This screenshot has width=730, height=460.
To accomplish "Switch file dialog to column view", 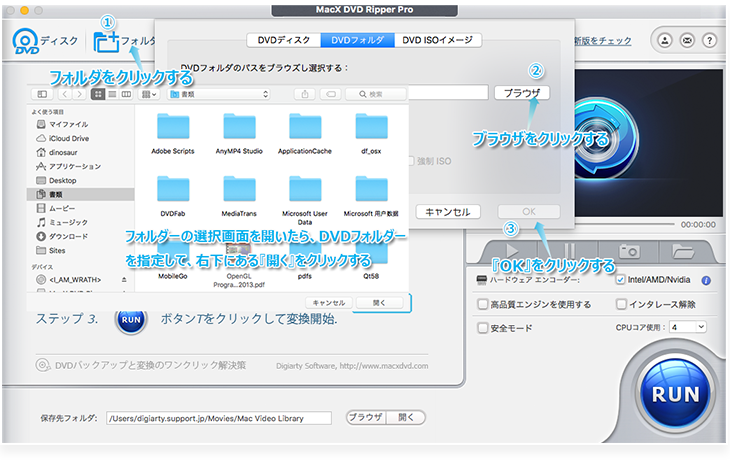I will coord(126,94).
